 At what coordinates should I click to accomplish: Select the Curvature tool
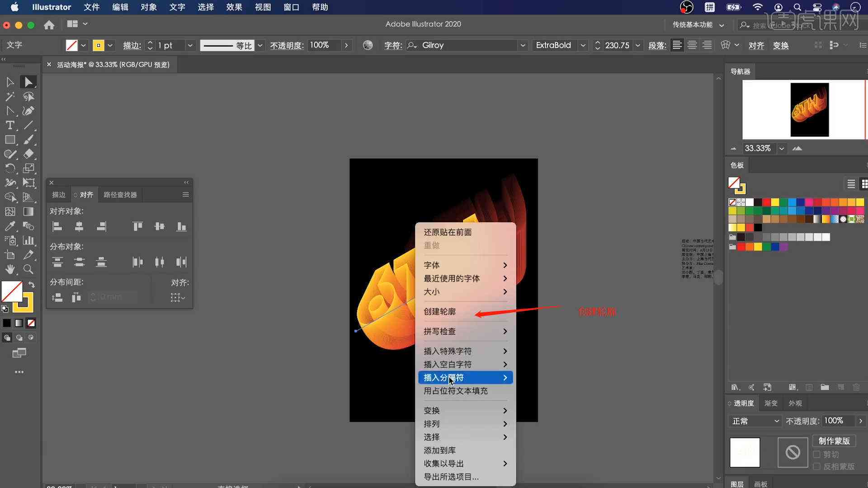[x=28, y=111]
